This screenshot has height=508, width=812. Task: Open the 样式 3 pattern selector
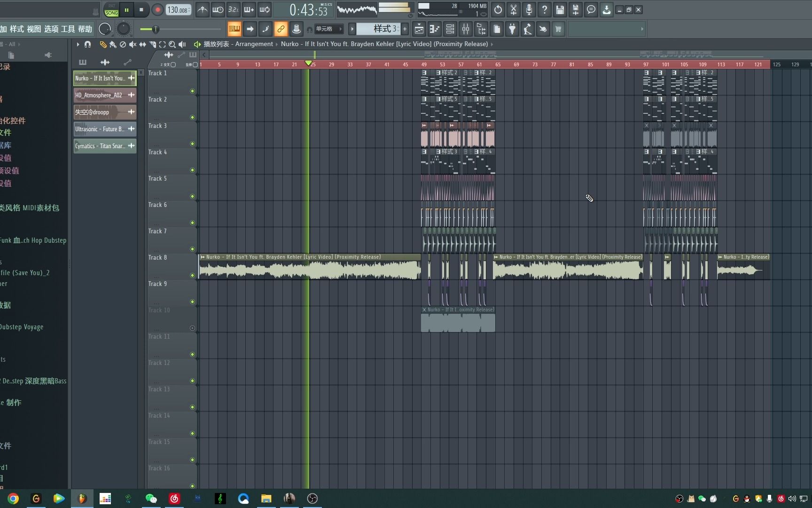tap(378, 29)
